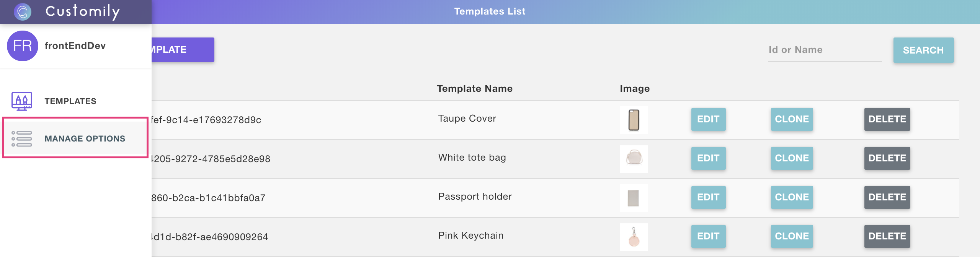Click the partially hidden new template button
The image size is (980, 257).
[x=183, y=50]
